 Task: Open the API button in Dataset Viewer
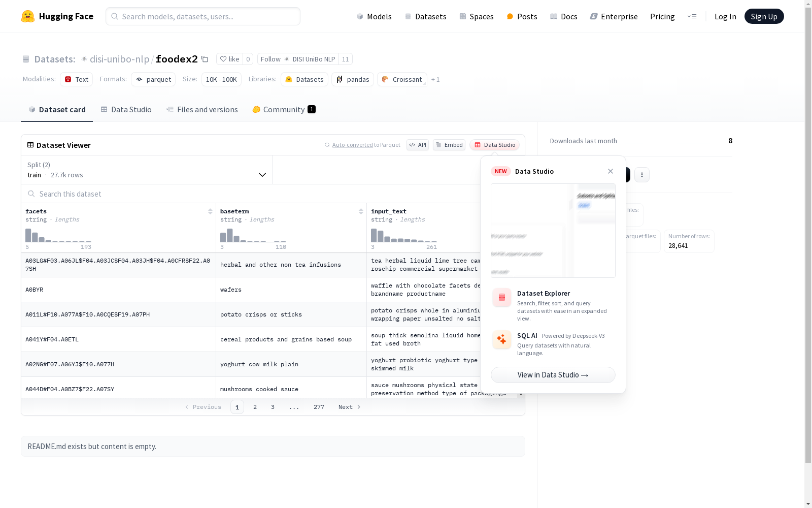point(418,145)
